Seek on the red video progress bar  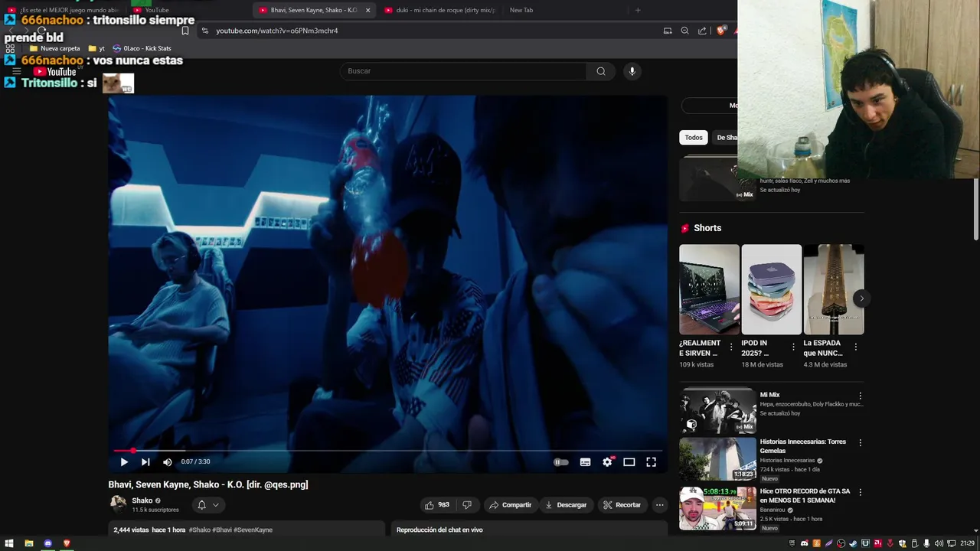[x=387, y=451]
